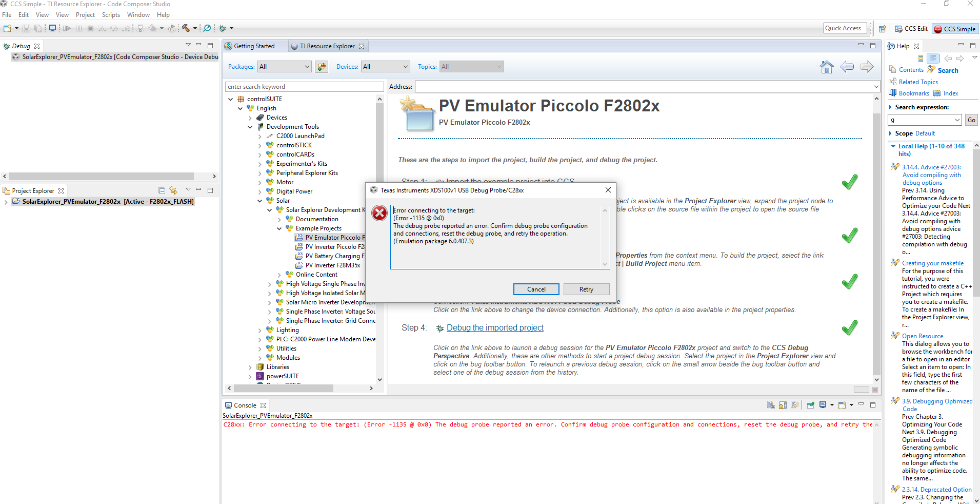Open the Help search expression dropdown

click(x=957, y=120)
